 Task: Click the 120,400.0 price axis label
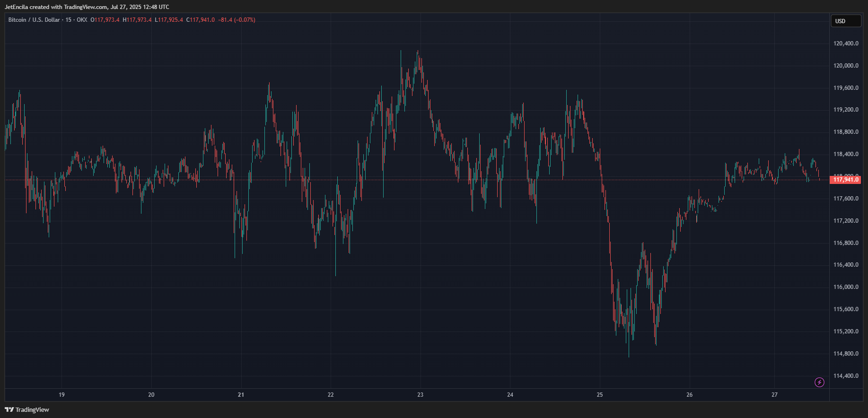click(846, 44)
